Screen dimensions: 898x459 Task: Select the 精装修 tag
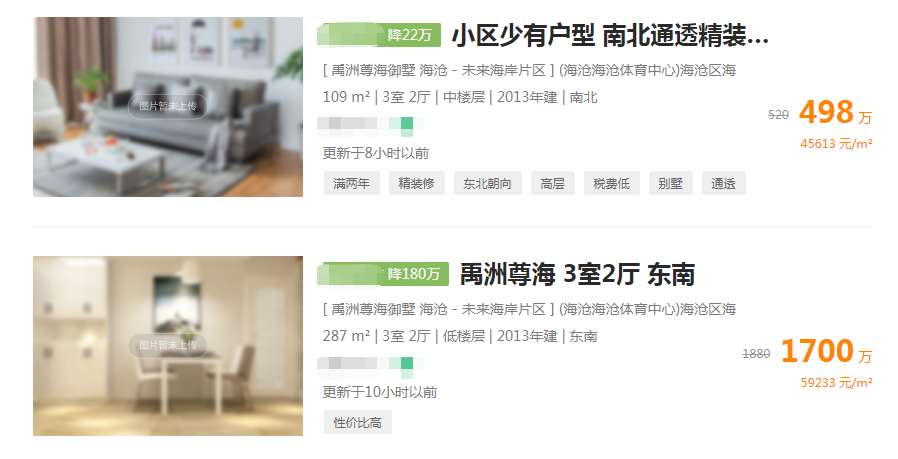(417, 183)
